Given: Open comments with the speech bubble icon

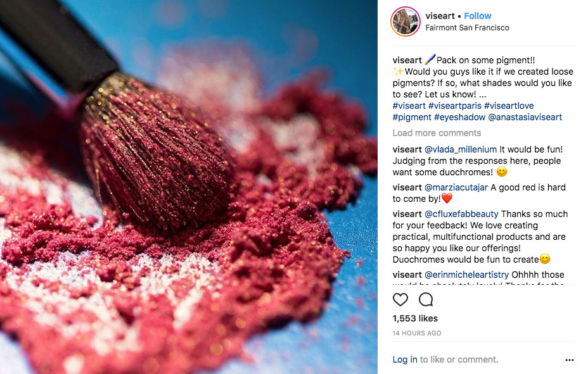Looking at the screenshot, I should pos(426,299).
